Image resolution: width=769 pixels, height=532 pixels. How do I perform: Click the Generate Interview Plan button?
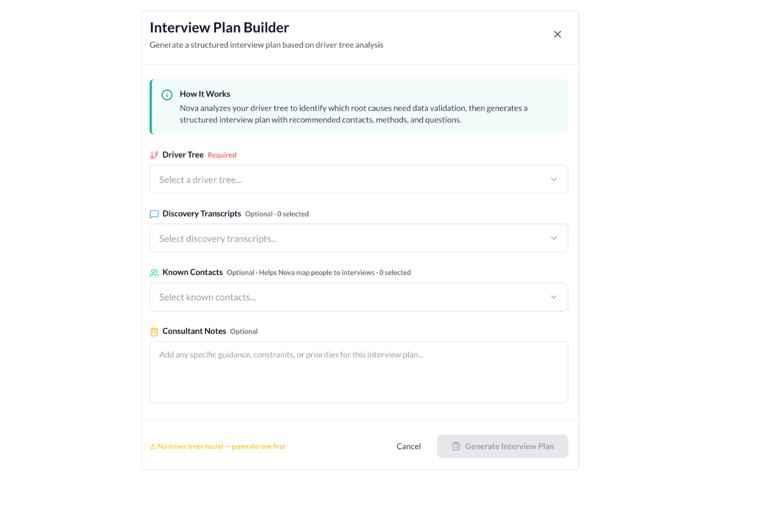[x=503, y=446]
